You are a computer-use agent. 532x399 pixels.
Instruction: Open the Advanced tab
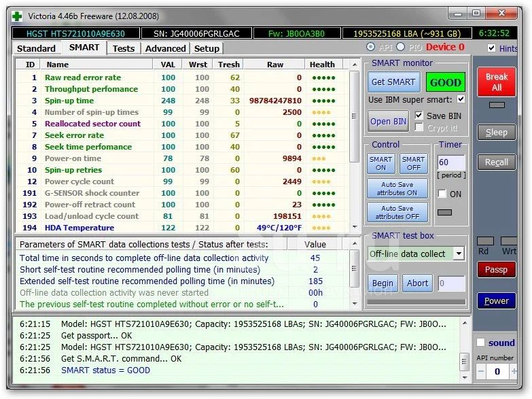click(x=165, y=48)
